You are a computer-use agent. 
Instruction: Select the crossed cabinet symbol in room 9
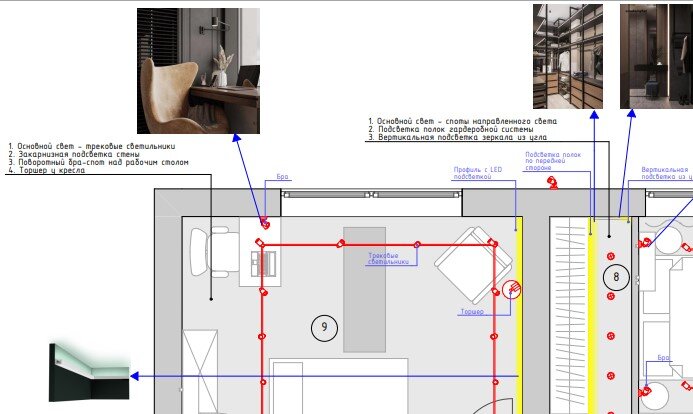pos(200,372)
